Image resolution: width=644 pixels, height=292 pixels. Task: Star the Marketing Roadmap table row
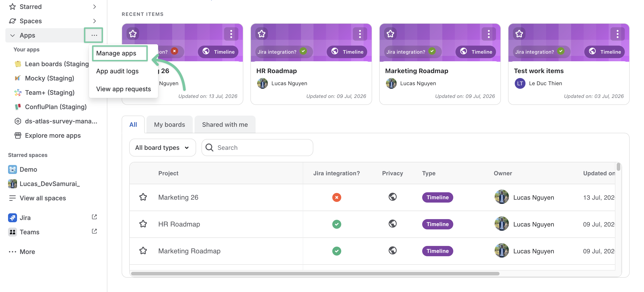143,250
